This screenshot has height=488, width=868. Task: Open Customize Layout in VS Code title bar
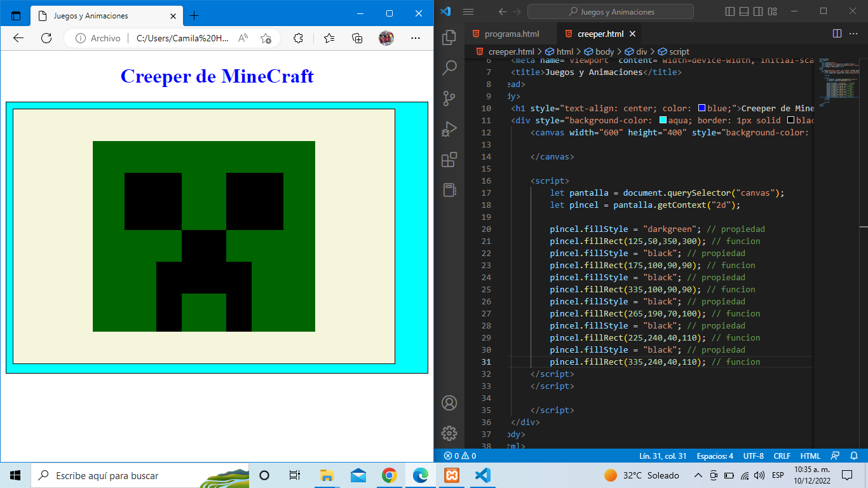click(772, 11)
